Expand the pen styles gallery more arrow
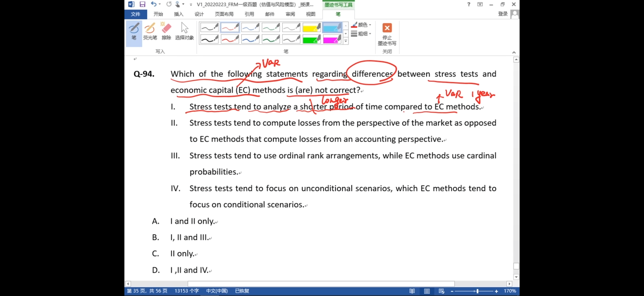The image size is (644, 296). point(346,41)
